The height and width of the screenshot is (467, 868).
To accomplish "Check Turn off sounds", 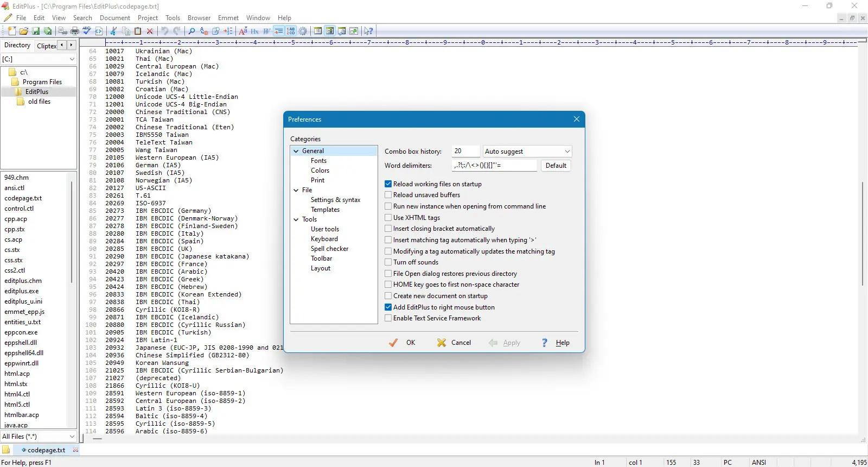I will (388, 262).
